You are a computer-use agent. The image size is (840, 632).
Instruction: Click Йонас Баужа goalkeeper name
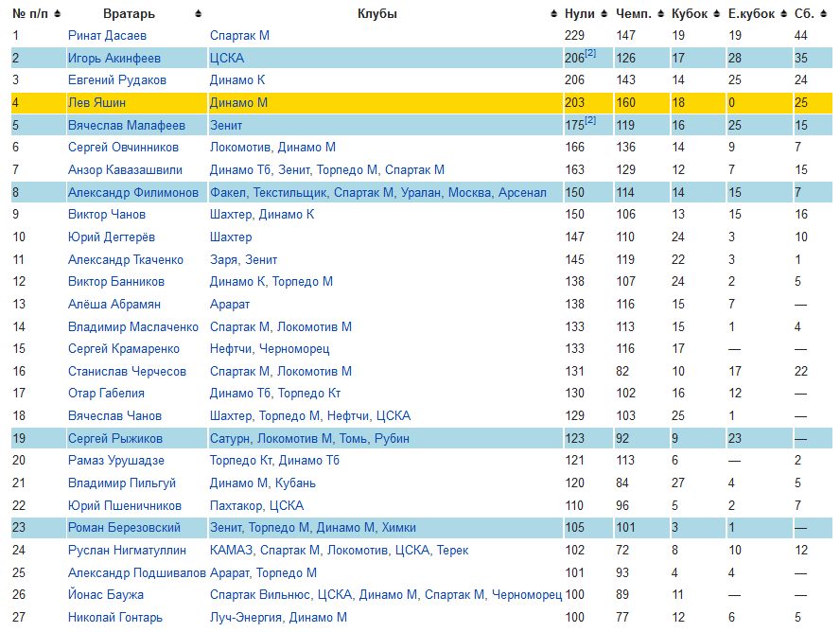[106, 595]
